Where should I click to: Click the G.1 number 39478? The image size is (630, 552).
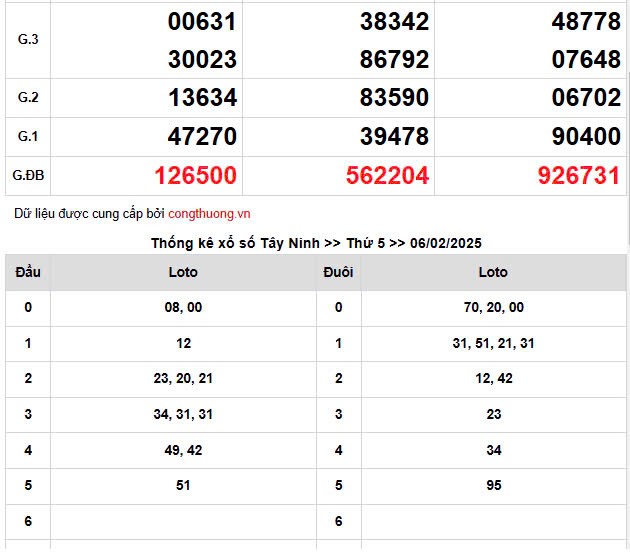pos(394,137)
